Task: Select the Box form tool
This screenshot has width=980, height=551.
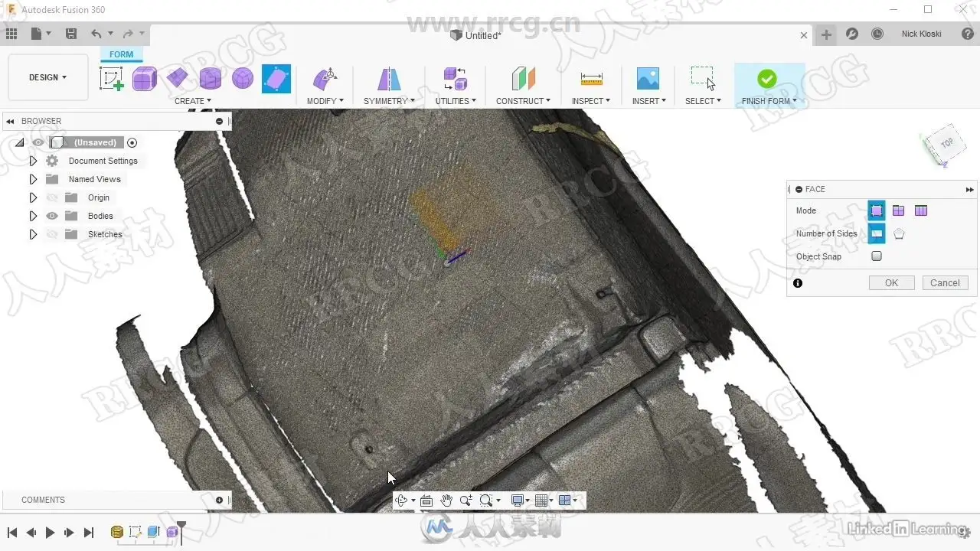Action: [x=145, y=79]
